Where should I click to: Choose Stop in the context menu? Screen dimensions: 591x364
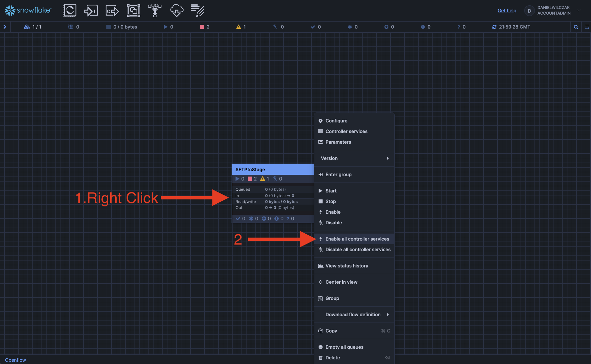coord(330,201)
